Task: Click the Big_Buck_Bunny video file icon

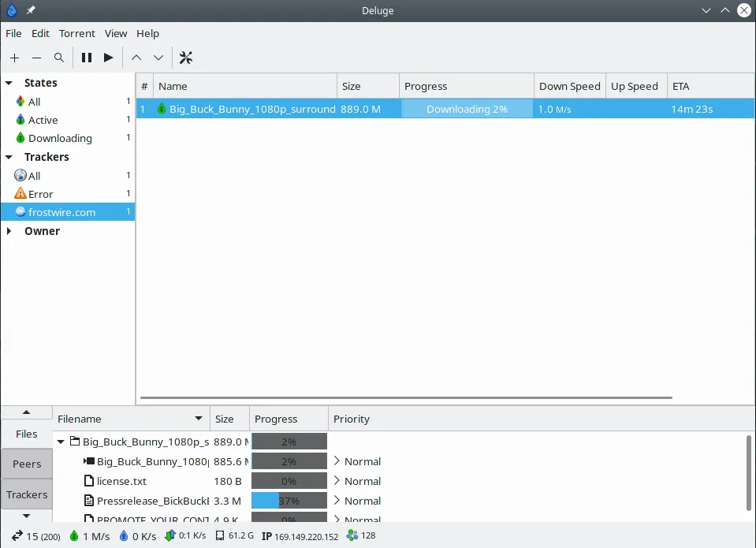Action: 89,461
